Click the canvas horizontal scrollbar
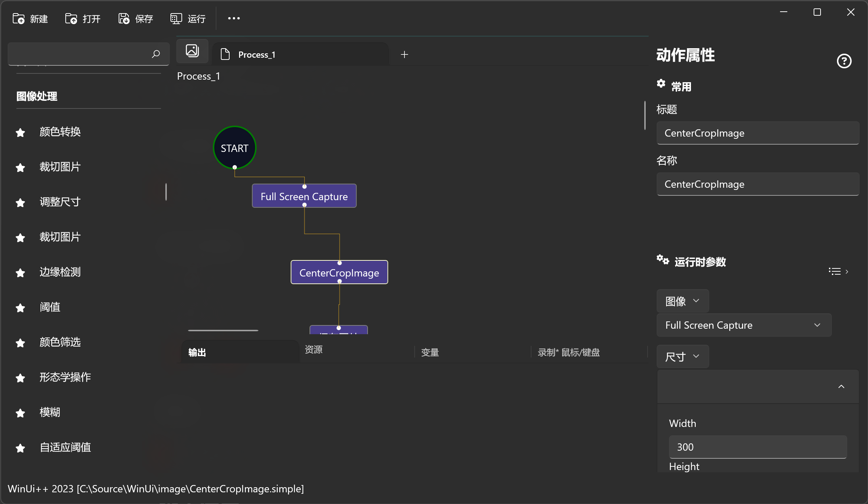This screenshot has width=868, height=504. coord(223,330)
